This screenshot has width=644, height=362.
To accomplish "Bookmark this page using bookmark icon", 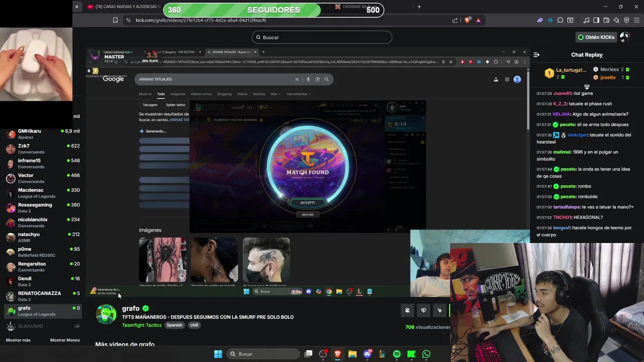I will (x=115, y=20).
